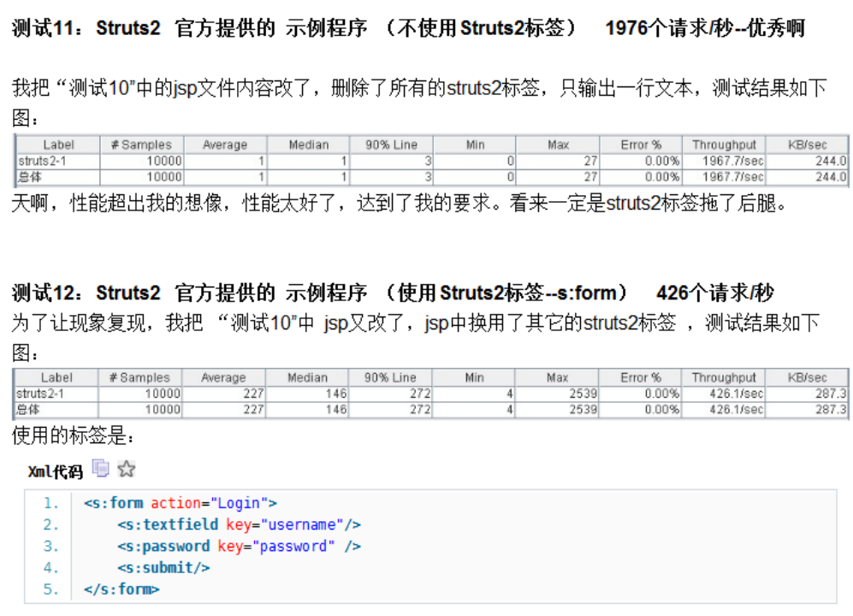Click the 1967.7/sec value in the first table's struts2-1 row
Image resolution: width=853 pixels, height=616 pixels.
tap(732, 161)
